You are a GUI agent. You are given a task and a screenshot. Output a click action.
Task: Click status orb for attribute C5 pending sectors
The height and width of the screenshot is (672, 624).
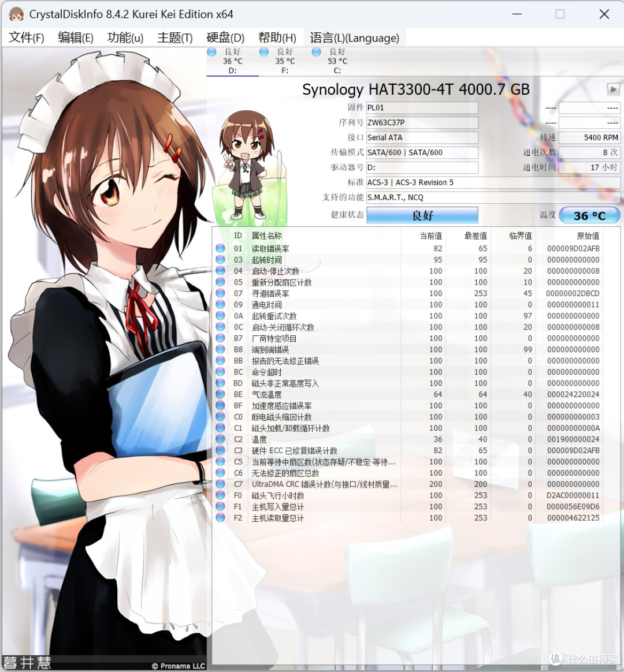[221, 462]
